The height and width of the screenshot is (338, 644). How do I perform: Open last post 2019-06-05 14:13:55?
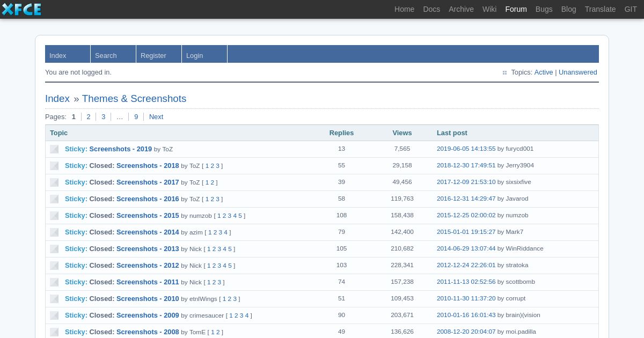(466, 149)
